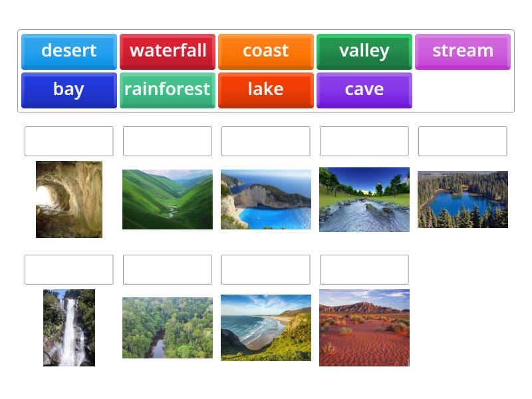Select the tall waterfall image
Screen dimensions: 532x399
click(x=68, y=327)
